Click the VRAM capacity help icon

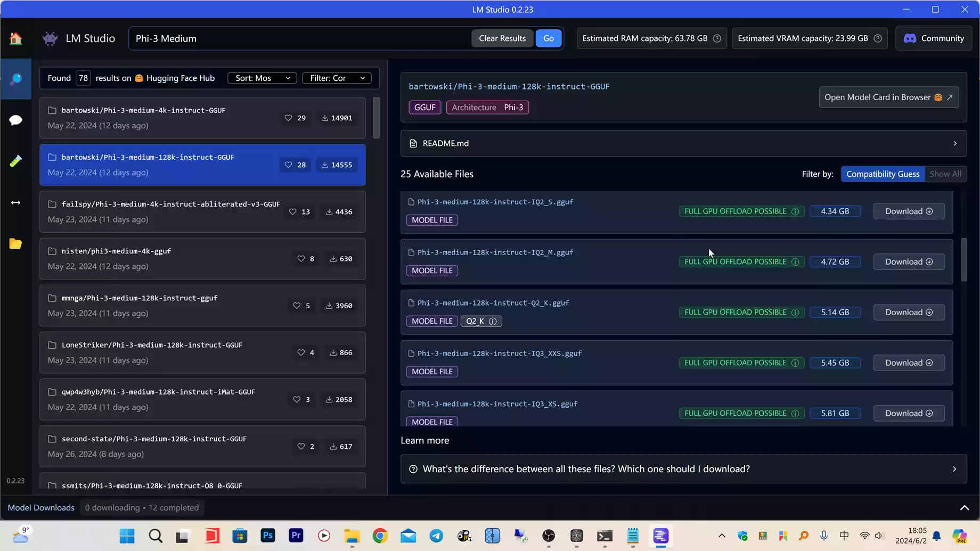point(878,38)
